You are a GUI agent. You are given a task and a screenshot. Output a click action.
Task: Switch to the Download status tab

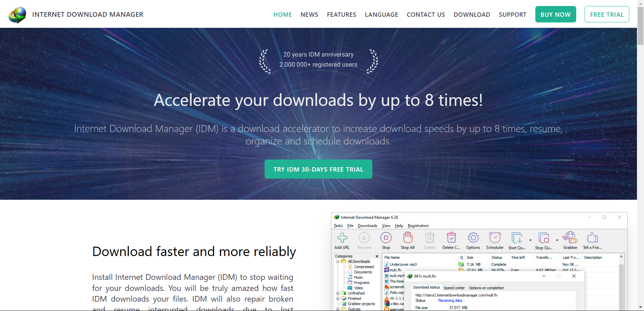[x=426, y=288]
